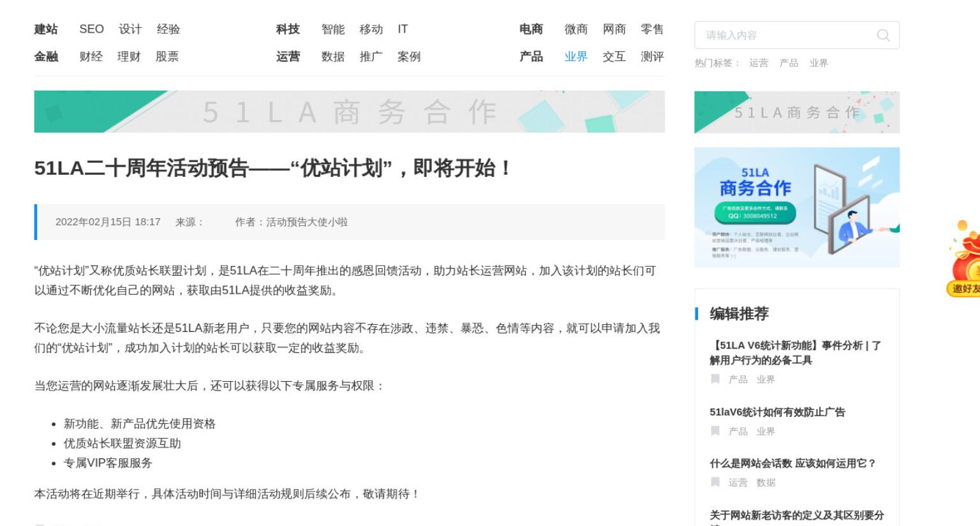Open the 数据 subcategory in navigation
The image size is (980, 526).
(x=333, y=57)
